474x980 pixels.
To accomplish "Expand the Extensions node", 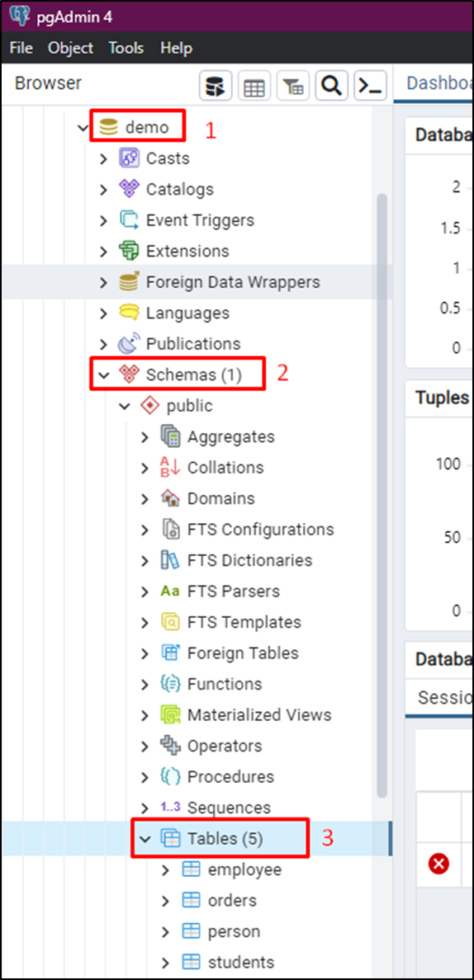I will pyautogui.click(x=103, y=251).
